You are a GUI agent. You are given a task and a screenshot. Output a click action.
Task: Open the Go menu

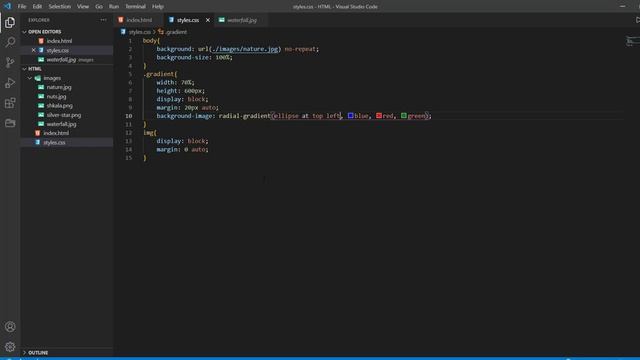point(99,7)
